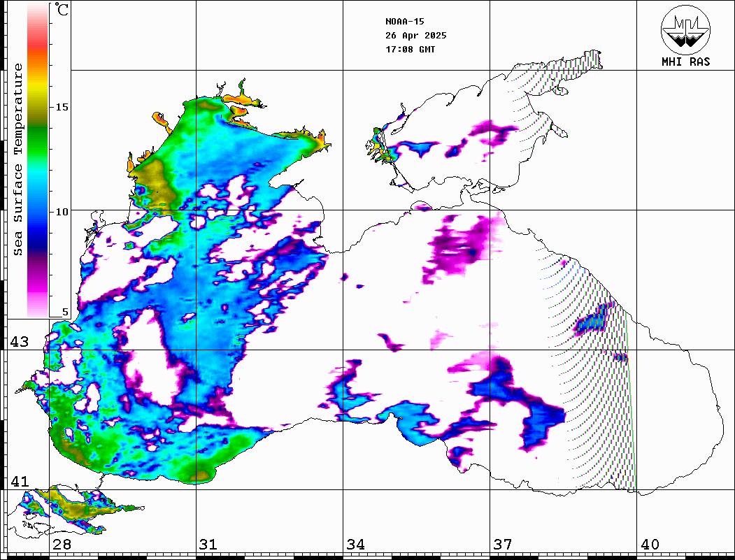The image size is (735, 560).
Task: Click longitude label 37
Action: 503,545
